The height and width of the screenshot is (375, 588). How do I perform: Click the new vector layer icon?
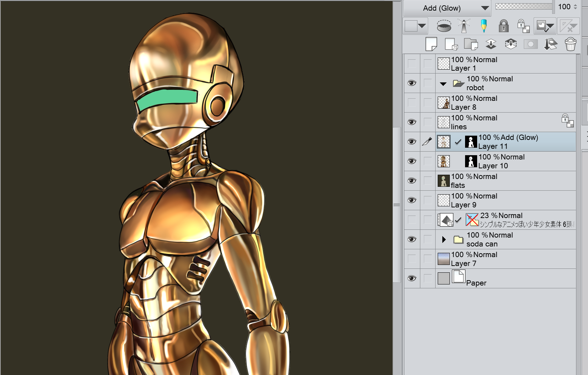coord(451,44)
